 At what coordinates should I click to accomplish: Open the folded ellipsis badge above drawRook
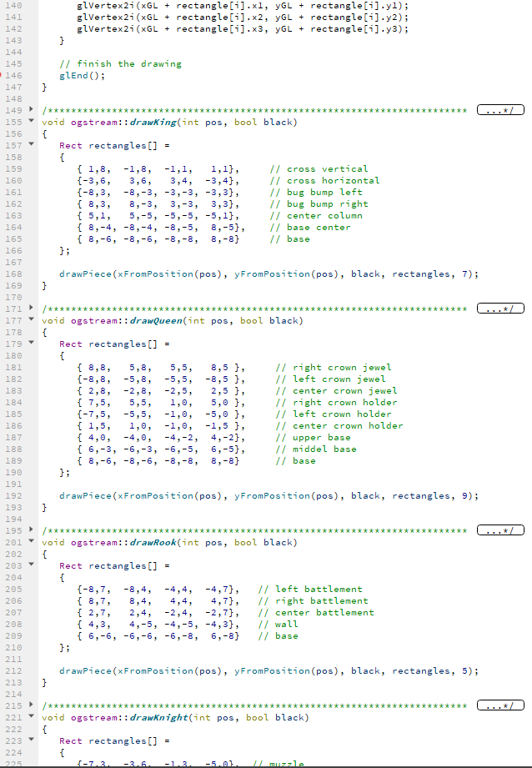[x=500, y=530]
